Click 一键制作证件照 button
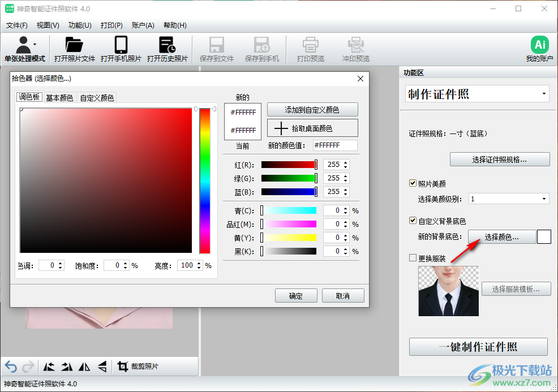 coord(478,347)
